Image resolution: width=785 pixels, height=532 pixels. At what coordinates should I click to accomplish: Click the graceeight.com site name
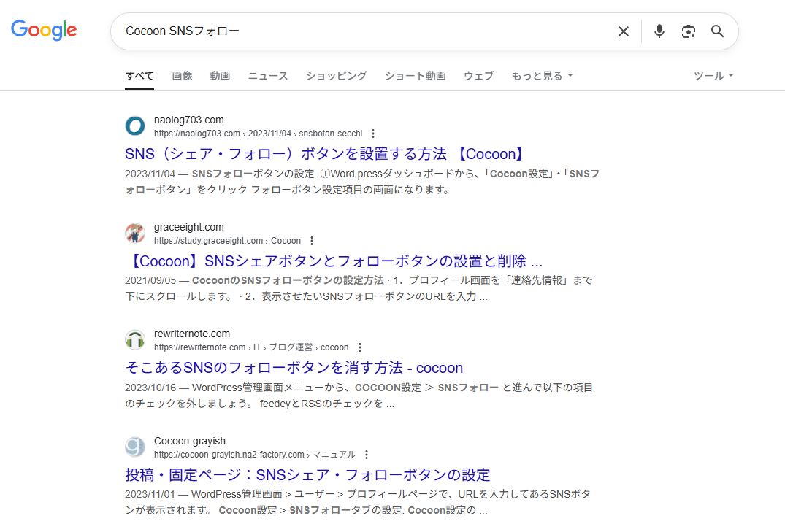coord(188,227)
